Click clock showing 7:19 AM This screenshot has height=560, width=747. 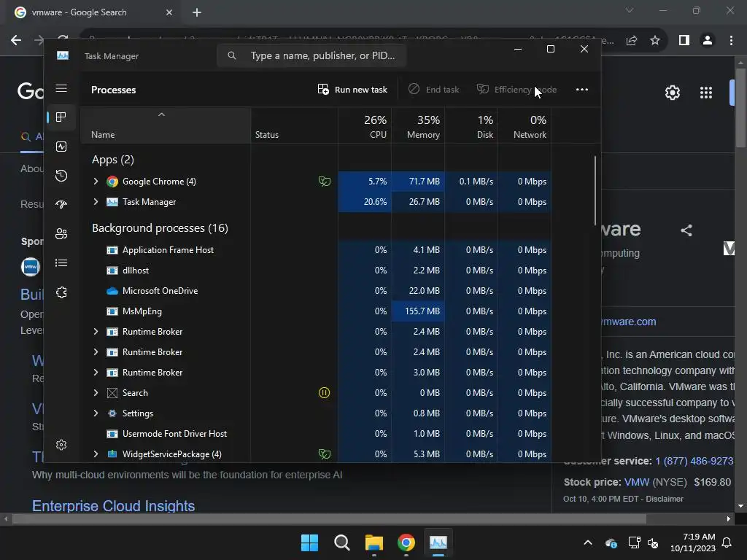coord(698,537)
